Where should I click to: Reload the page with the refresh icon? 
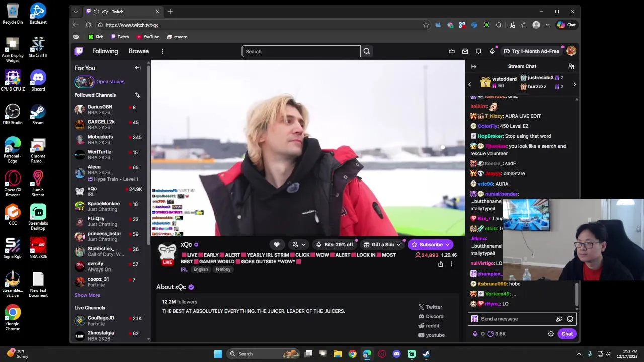coord(88,25)
